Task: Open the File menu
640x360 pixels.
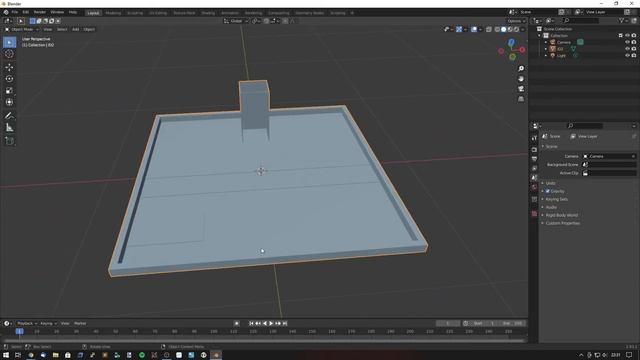Action: tap(15, 13)
